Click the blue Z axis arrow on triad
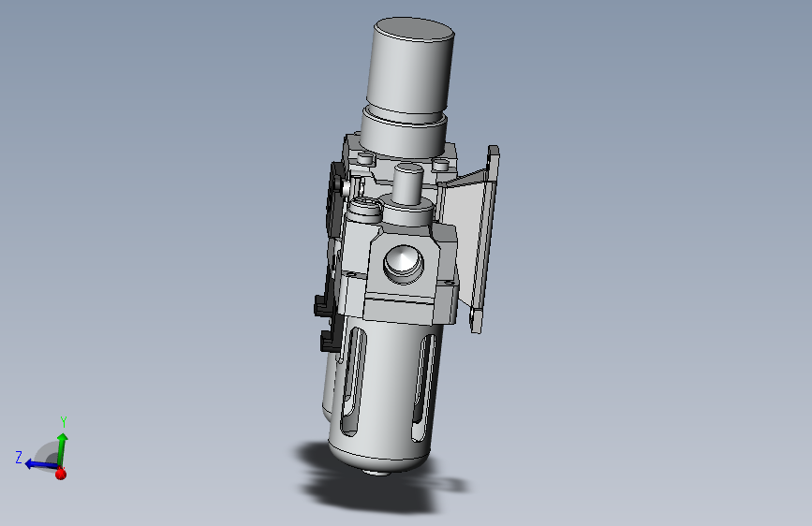Screen dimensions: 812x526 point(40,464)
